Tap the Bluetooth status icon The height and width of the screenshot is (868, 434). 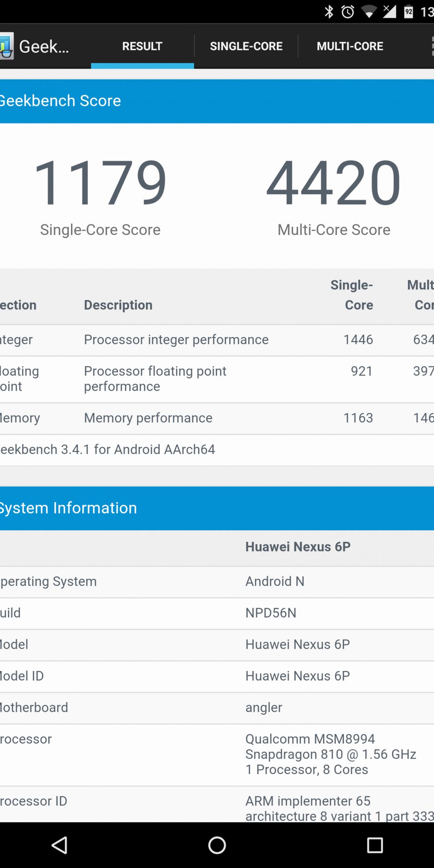pos(329,12)
